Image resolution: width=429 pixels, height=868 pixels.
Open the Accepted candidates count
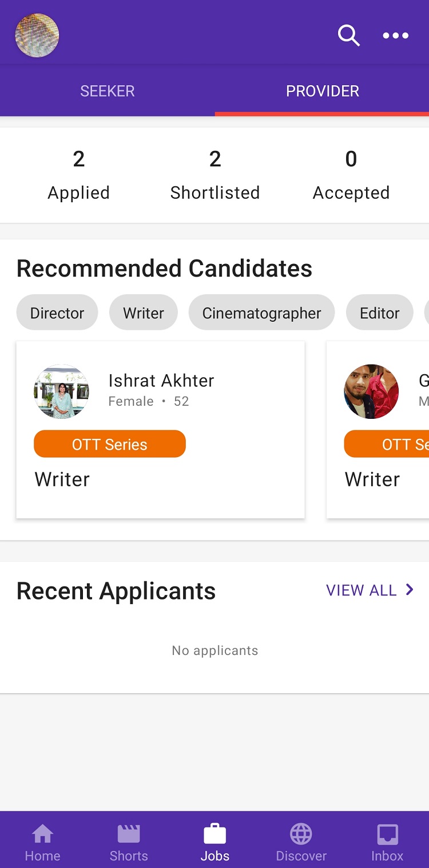[x=351, y=175]
